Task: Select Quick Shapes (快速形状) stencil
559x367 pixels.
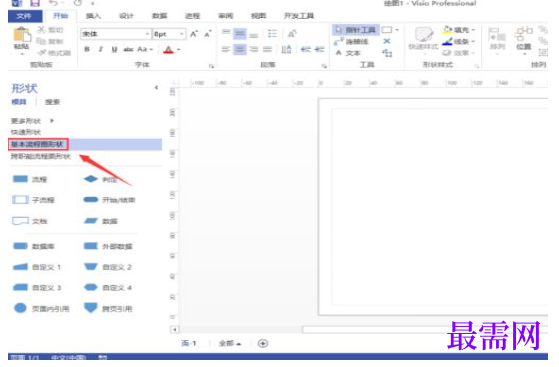Action: point(26,132)
